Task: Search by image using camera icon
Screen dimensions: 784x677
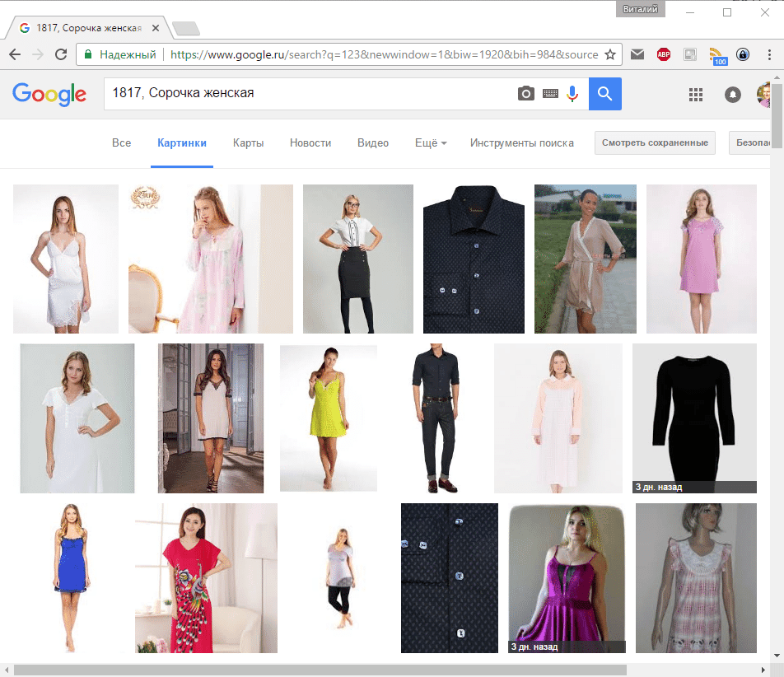Action: pyautogui.click(x=525, y=94)
